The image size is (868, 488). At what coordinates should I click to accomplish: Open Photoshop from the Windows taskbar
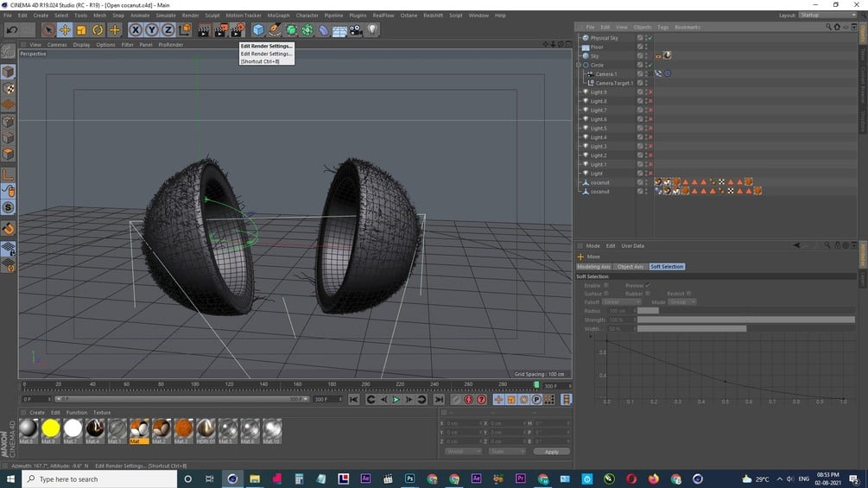[409, 478]
